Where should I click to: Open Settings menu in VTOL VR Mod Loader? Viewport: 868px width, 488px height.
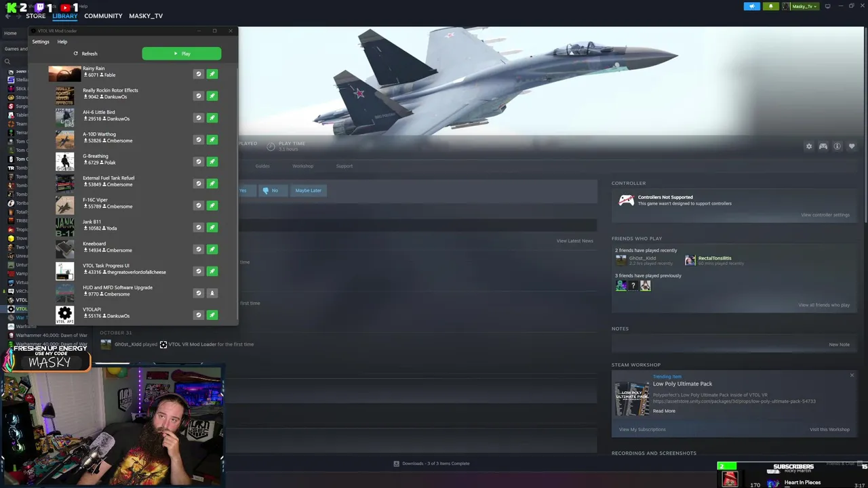click(41, 42)
